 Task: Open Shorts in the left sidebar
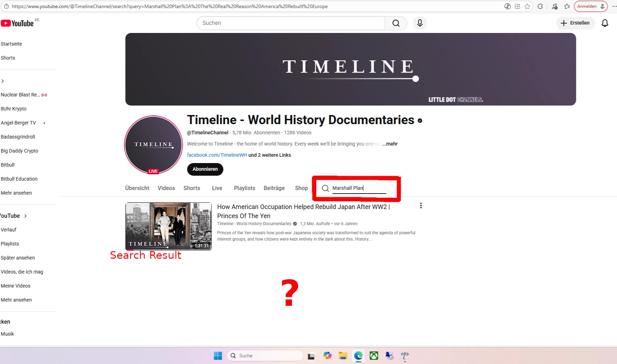[x=8, y=58]
